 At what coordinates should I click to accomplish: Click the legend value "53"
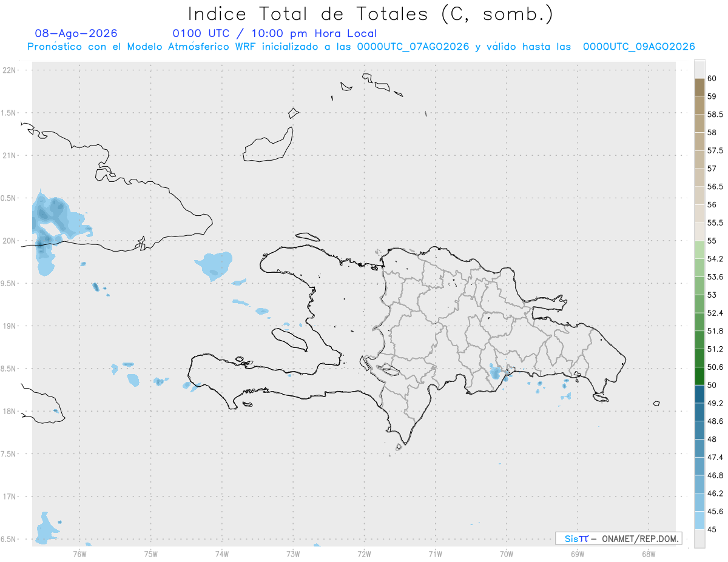(712, 295)
